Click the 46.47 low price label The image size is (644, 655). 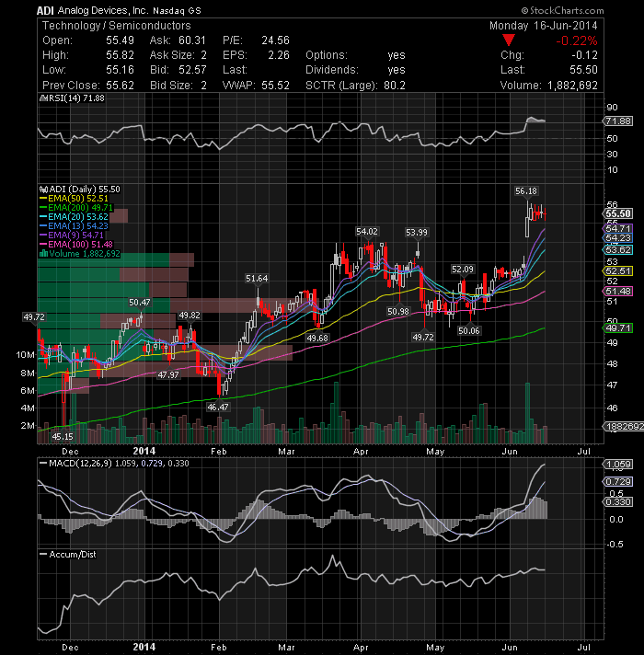[x=218, y=407]
